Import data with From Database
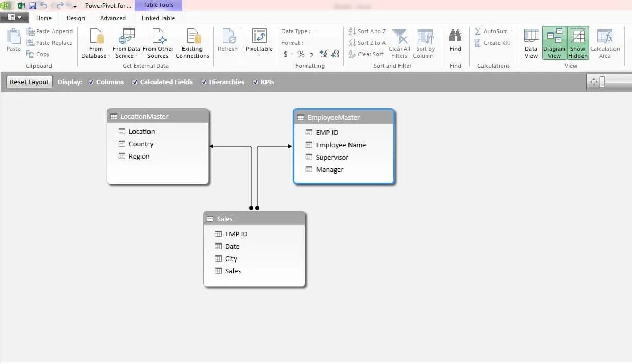Image resolution: width=632 pixels, height=364 pixels. coord(96,43)
